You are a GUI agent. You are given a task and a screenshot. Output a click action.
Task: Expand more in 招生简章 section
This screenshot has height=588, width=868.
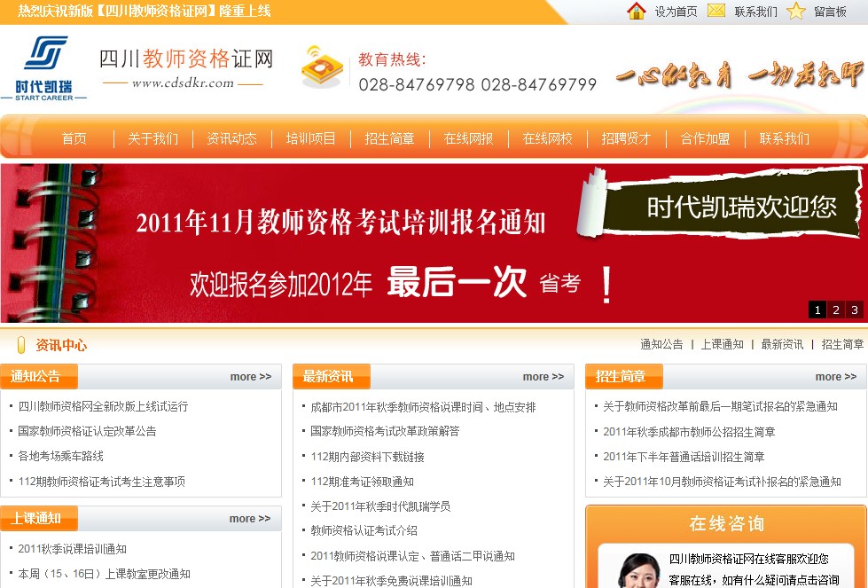pyautogui.click(x=835, y=377)
